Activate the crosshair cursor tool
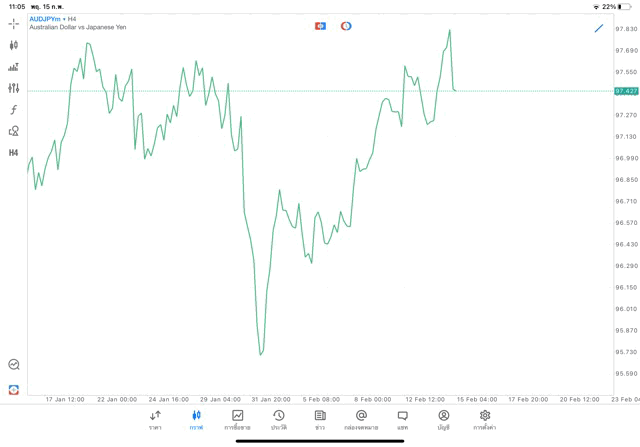 coord(13,23)
